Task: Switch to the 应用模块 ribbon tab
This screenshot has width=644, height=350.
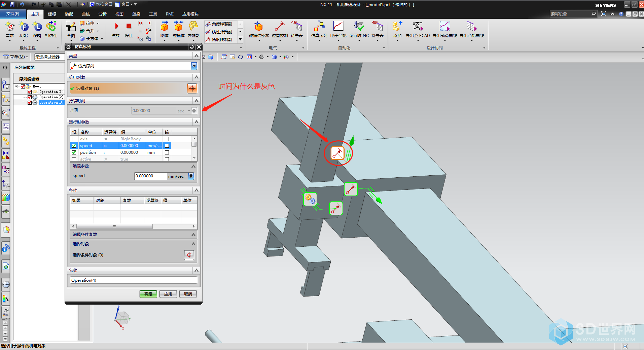Action: 190,14
